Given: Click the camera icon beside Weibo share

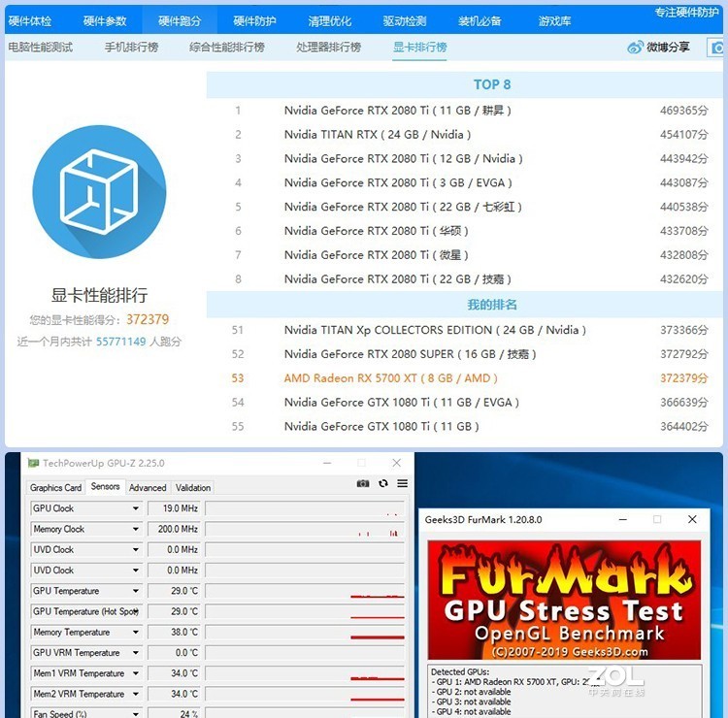Looking at the screenshot, I should pos(717,48).
